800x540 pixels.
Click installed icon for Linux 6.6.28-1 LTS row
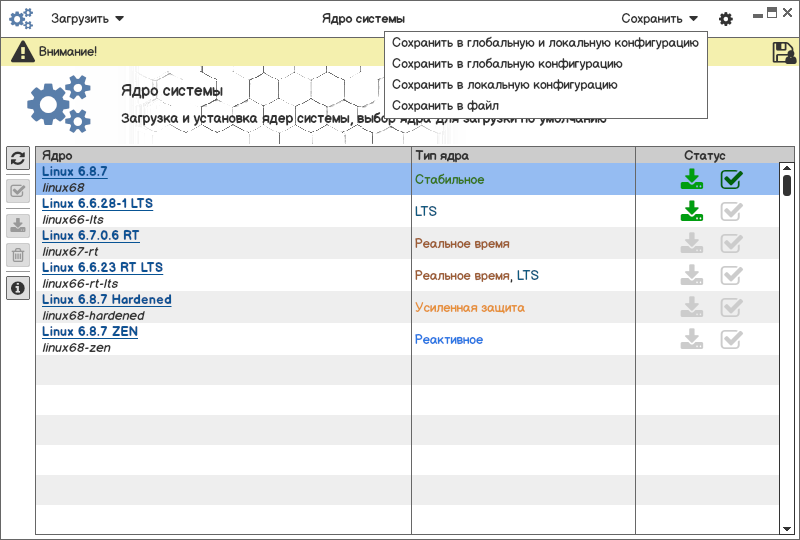692,211
